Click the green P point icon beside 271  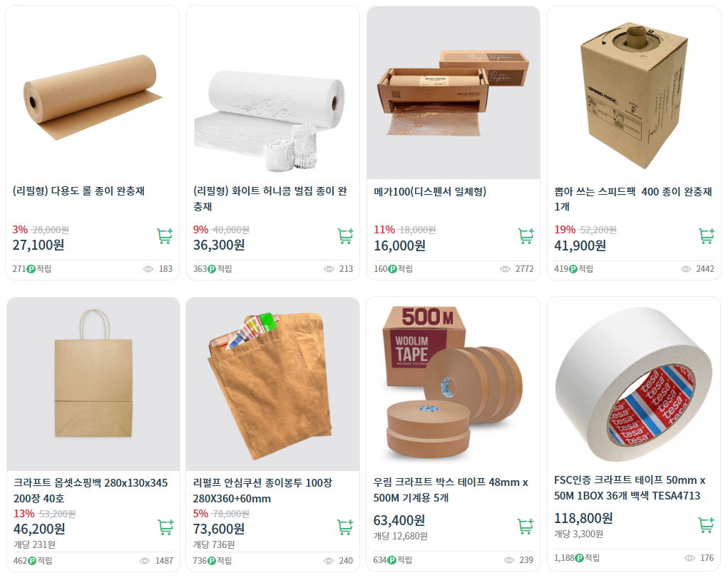[31, 269]
